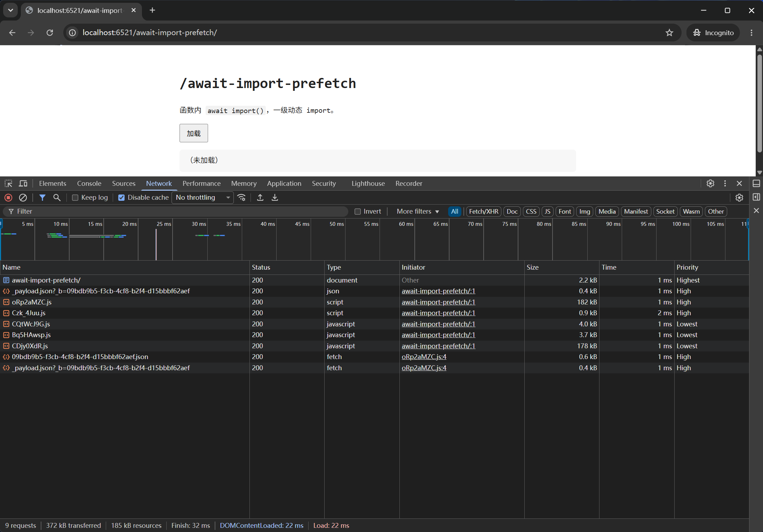Clear the network log
This screenshot has width=763, height=532.
pos(23,198)
